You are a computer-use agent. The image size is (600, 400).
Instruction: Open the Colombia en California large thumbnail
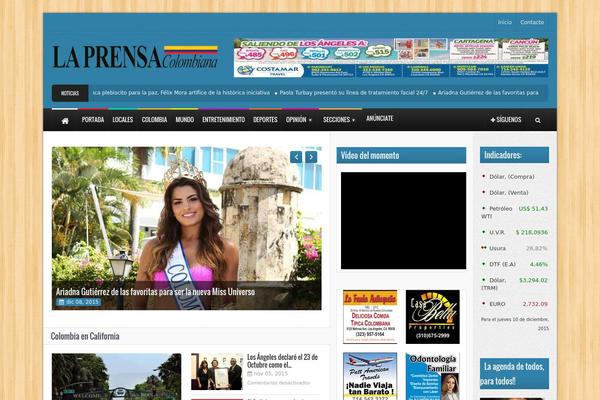tap(116, 377)
